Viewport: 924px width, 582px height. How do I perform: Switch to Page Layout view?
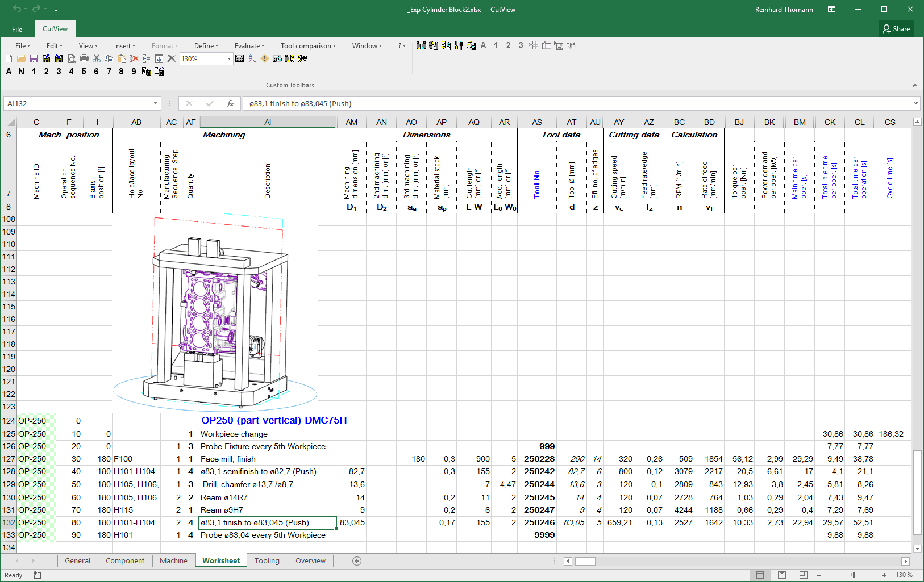(782, 575)
